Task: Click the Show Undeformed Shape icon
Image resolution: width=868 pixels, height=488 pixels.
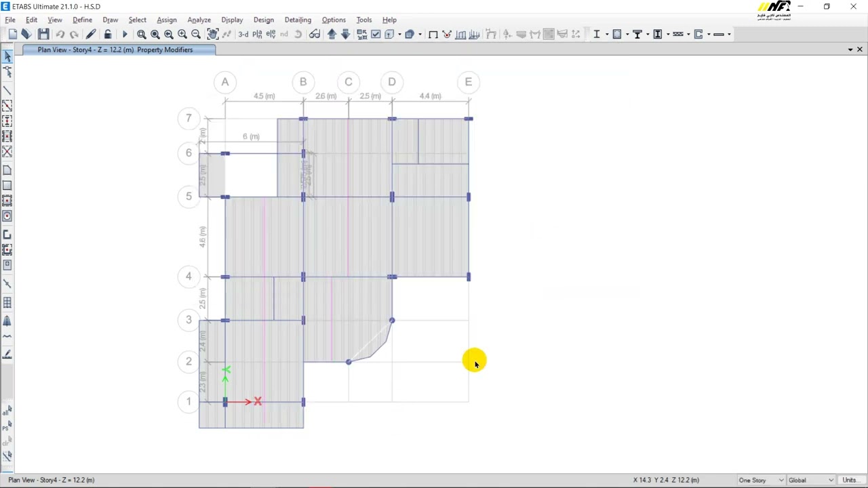Action: coord(433,34)
